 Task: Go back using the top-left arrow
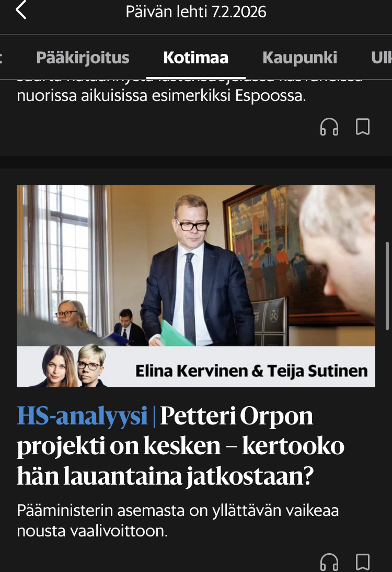pos(21,10)
